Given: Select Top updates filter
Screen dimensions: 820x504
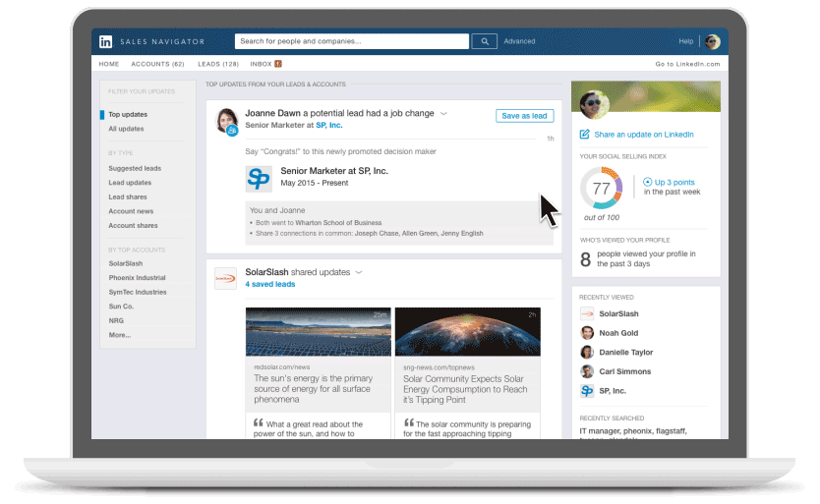Looking at the screenshot, I should (x=128, y=115).
